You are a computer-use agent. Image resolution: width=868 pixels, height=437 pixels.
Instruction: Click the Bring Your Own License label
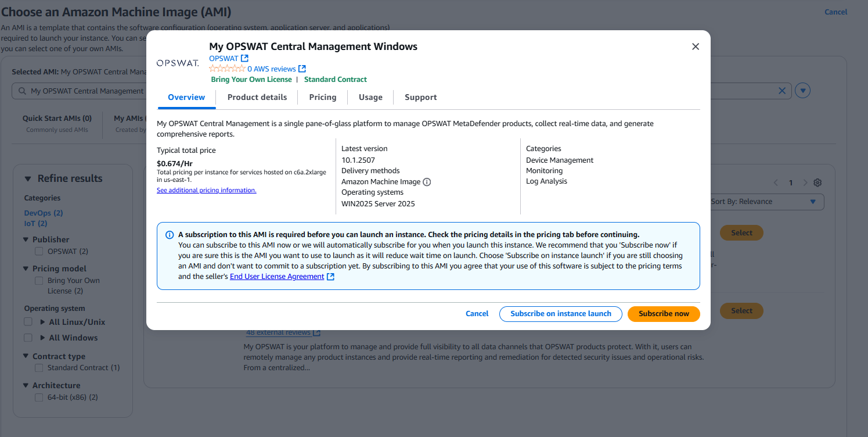pyautogui.click(x=251, y=80)
